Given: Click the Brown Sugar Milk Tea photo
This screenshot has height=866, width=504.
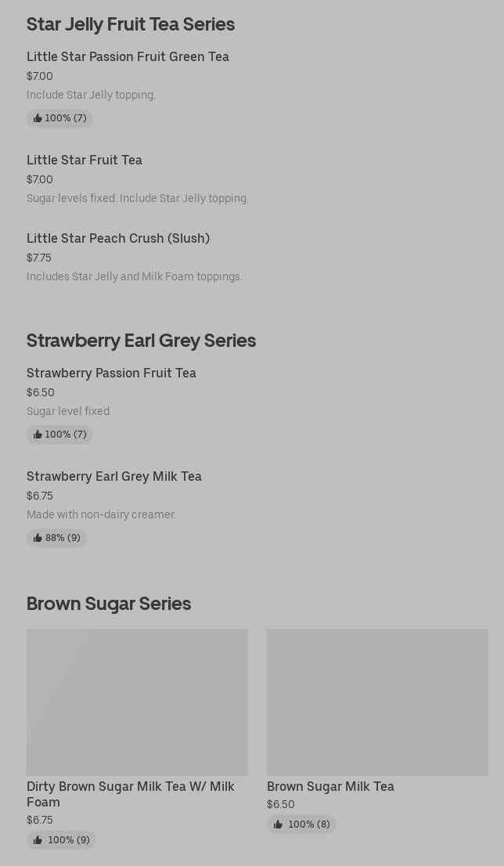Looking at the screenshot, I should click(x=377, y=702).
